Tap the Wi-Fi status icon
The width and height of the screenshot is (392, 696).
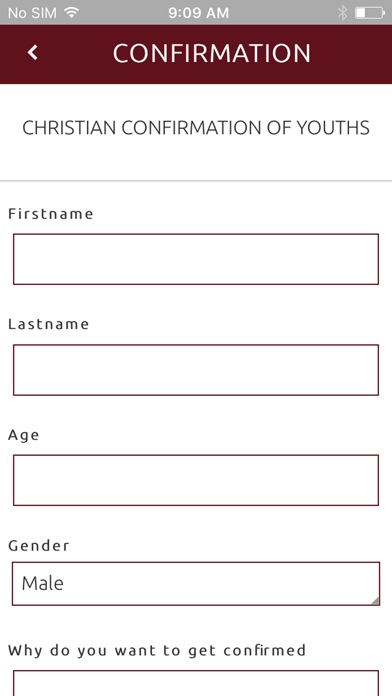coord(71,13)
